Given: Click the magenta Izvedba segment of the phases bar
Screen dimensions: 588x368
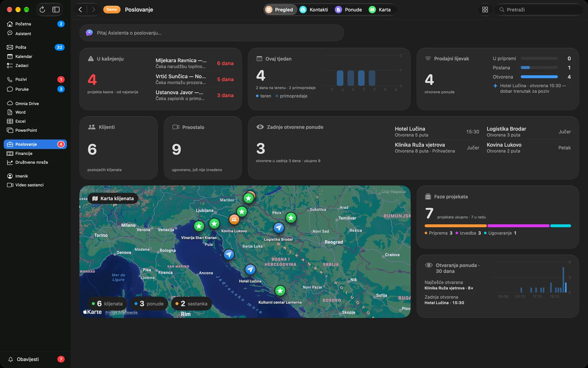Looking at the screenshot, I should click(518, 226).
